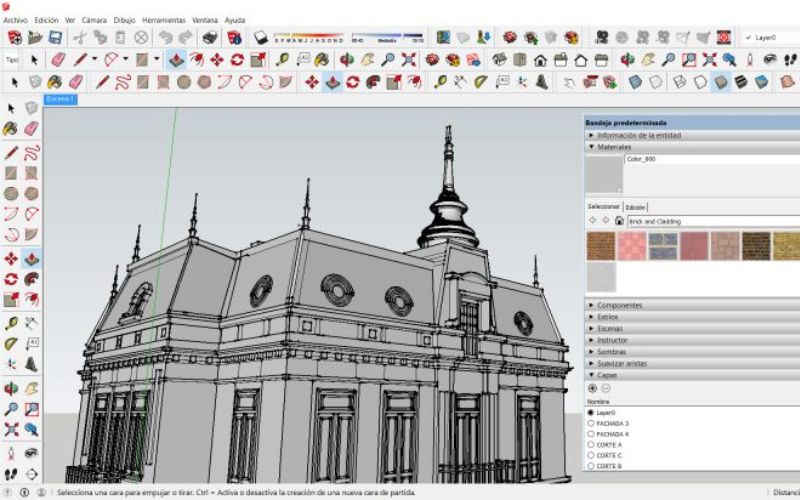This screenshot has width=800, height=500.
Task: Select Walk footprints tool in left palette
Action: pyautogui.click(x=11, y=473)
